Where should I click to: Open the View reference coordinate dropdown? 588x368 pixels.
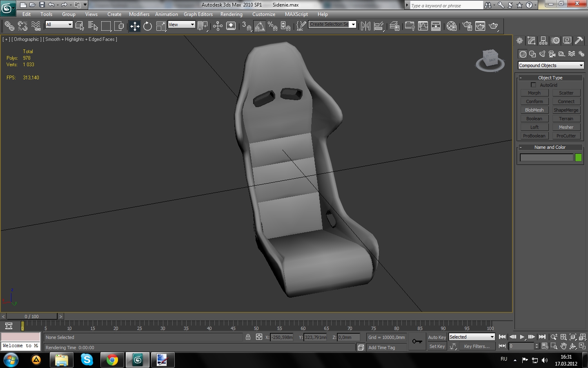point(182,25)
